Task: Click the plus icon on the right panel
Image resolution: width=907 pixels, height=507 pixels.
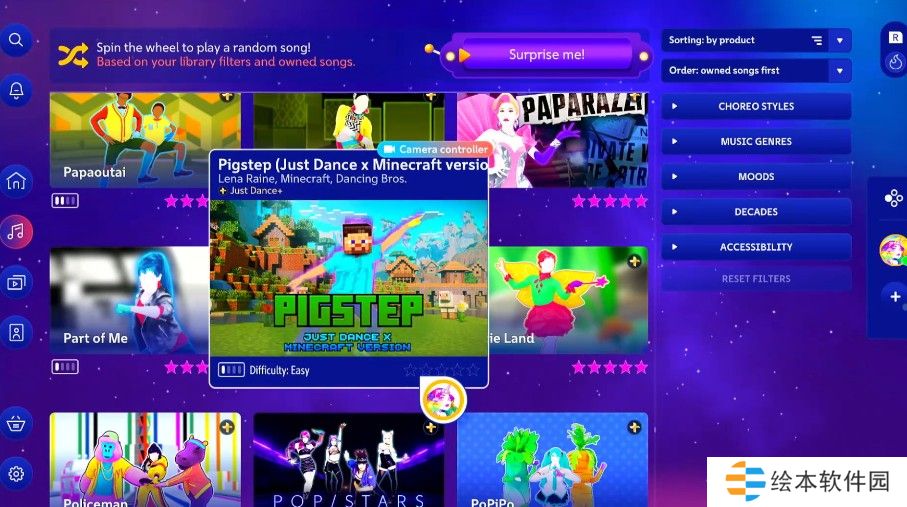Action: [894, 296]
